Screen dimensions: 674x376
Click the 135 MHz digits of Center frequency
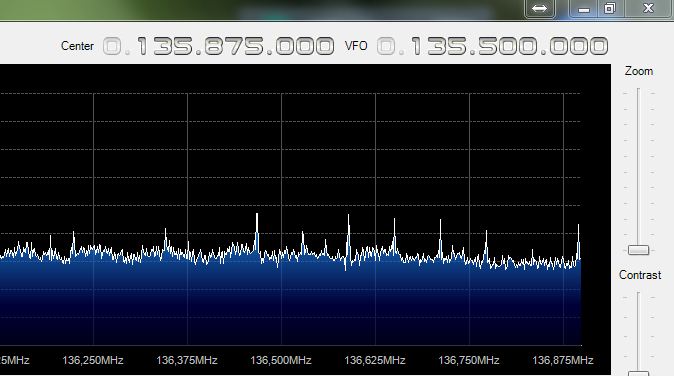click(x=165, y=46)
